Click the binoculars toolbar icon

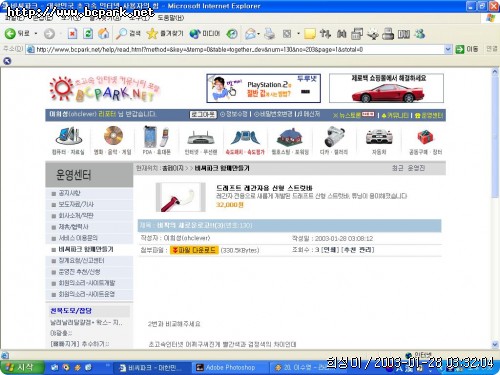click(x=341, y=34)
